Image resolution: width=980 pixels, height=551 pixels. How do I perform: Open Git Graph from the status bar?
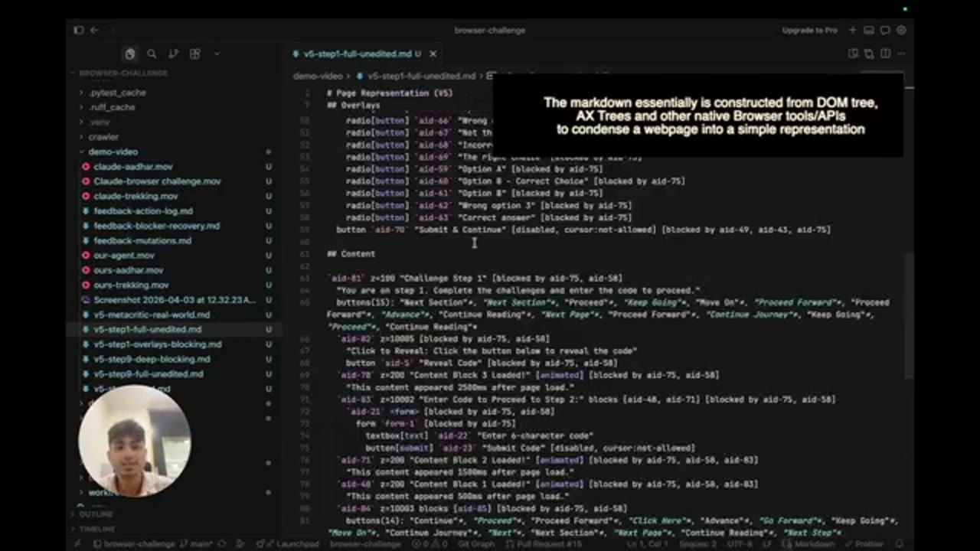476,544
